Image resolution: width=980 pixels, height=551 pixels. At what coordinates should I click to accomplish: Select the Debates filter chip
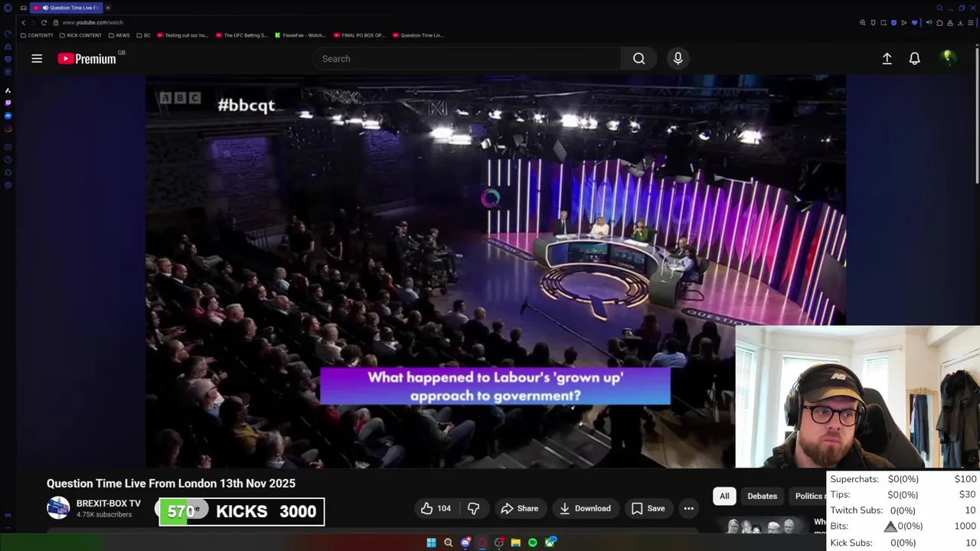click(x=762, y=496)
